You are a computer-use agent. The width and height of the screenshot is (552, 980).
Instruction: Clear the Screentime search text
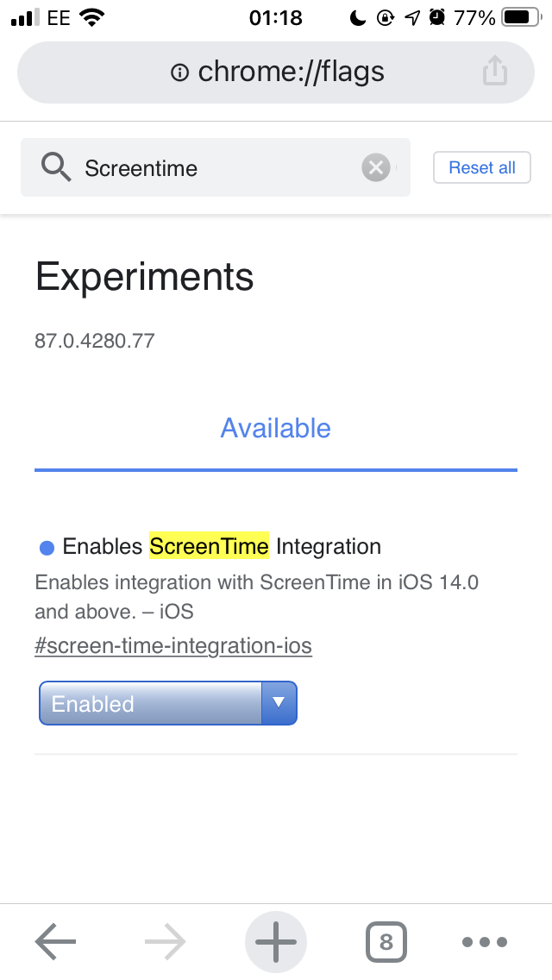point(375,167)
